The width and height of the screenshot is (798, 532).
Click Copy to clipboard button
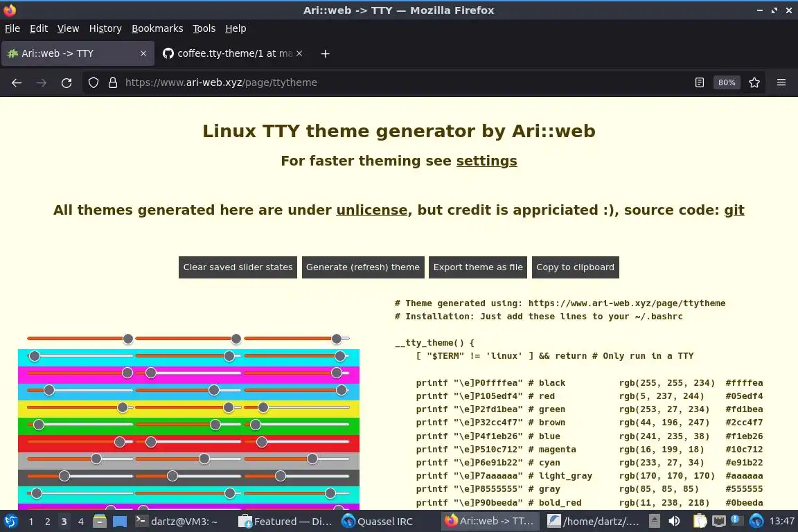coord(575,267)
